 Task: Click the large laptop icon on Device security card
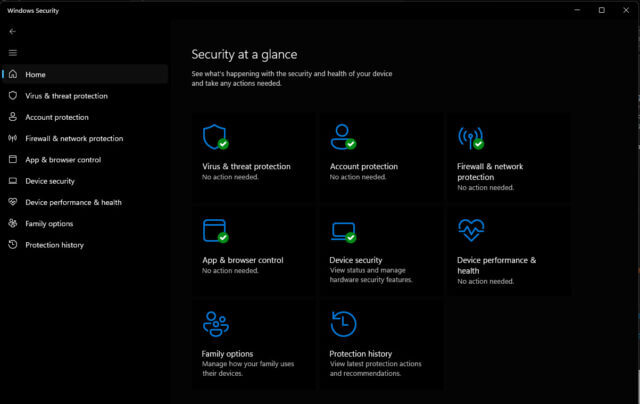point(343,232)
